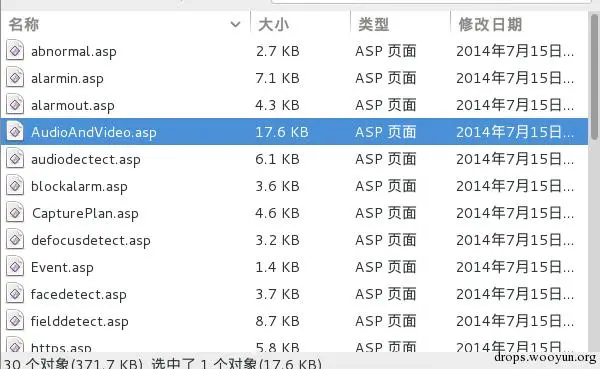
Task: Click the 2.7 KB size of abnormal.asp
Action: [x=277, y=51]
